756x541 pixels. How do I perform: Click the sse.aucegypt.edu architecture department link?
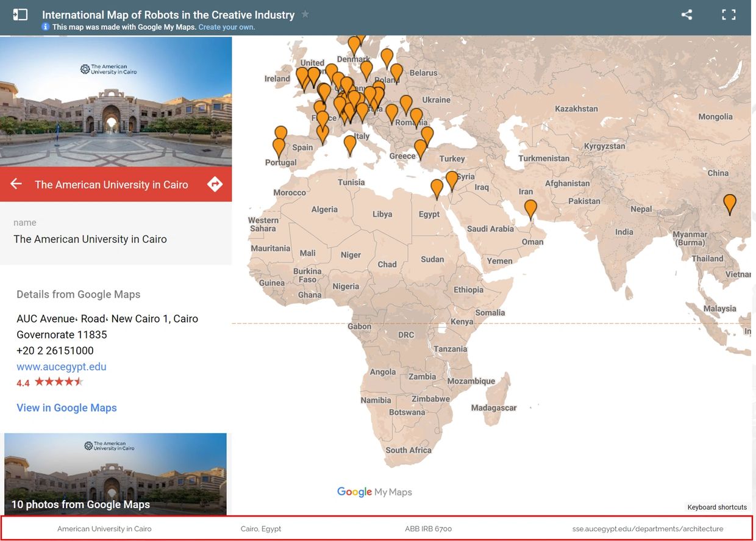647,529
